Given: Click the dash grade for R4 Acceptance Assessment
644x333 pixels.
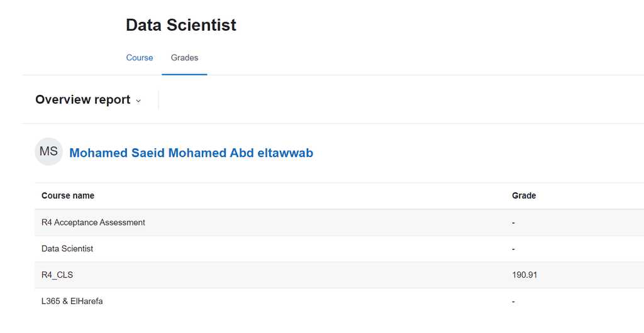Looking at the screenshot, I should pos(513,222).
